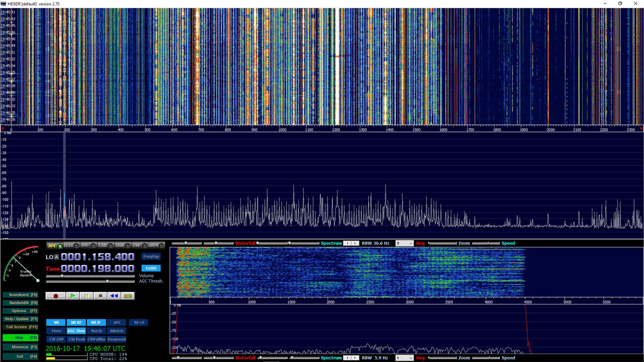644x362 pixels.
Task: Toggle the yellow loop playback icon
Action: pos(128,296)
